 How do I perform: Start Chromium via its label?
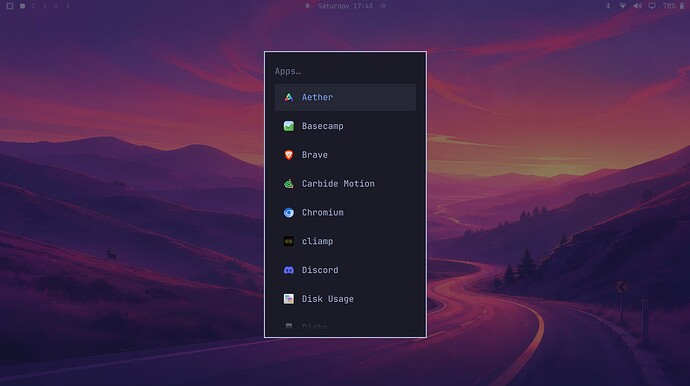pos(323,213)
